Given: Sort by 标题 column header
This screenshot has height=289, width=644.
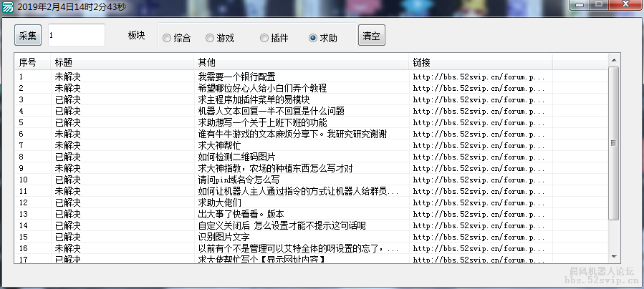Looking at the screenshot, I should 122,62.
